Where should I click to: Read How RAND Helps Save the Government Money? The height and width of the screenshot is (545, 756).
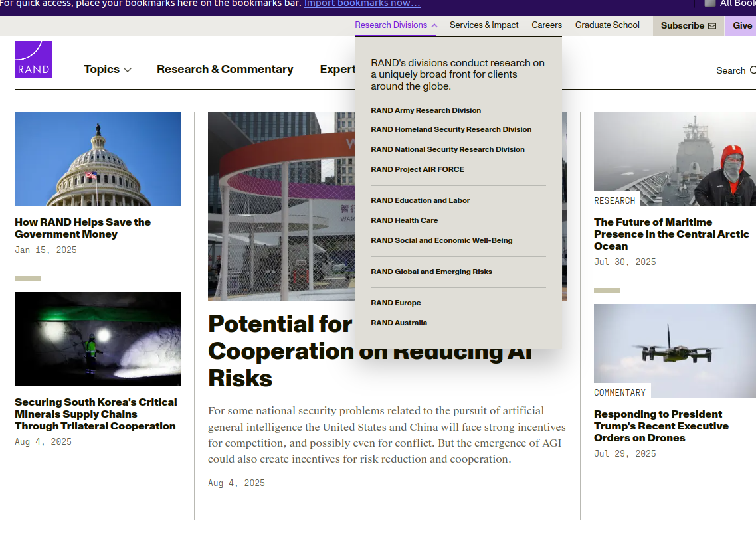[x=82, y=228]
